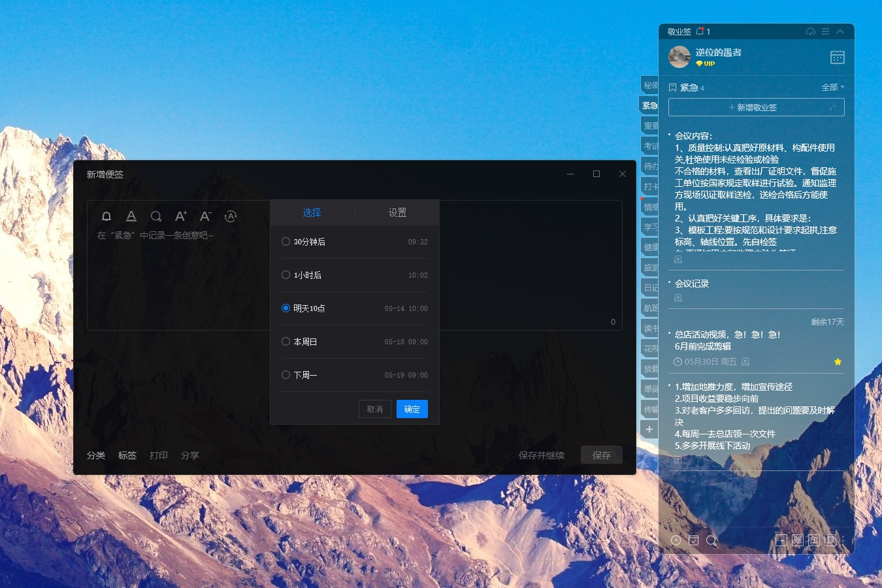This screenshot has height=588, width=882.
Task: Open the underlined A font style tool
Action: pyautogui.click(x=131, y=216)
